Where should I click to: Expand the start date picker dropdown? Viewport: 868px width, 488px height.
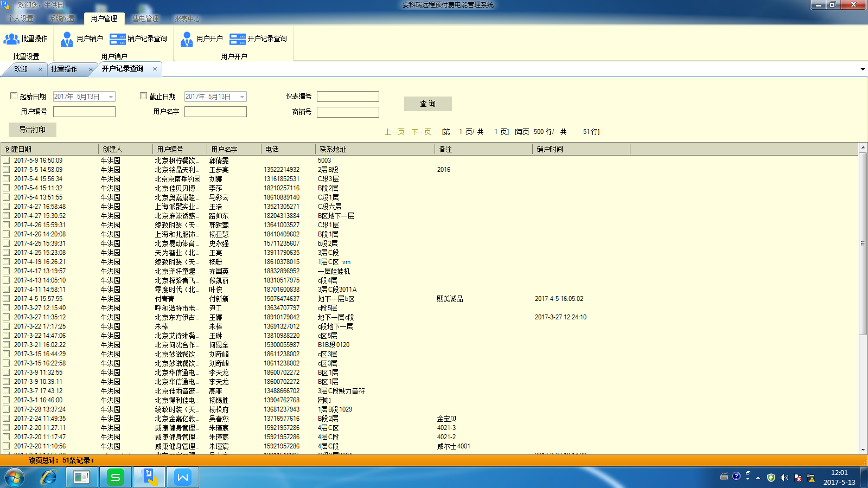[x=111, y=97]
